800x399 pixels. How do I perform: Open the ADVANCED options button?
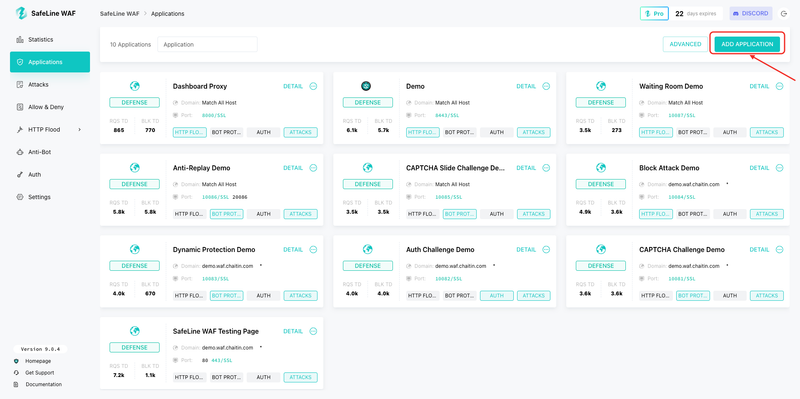pos(685,44)
